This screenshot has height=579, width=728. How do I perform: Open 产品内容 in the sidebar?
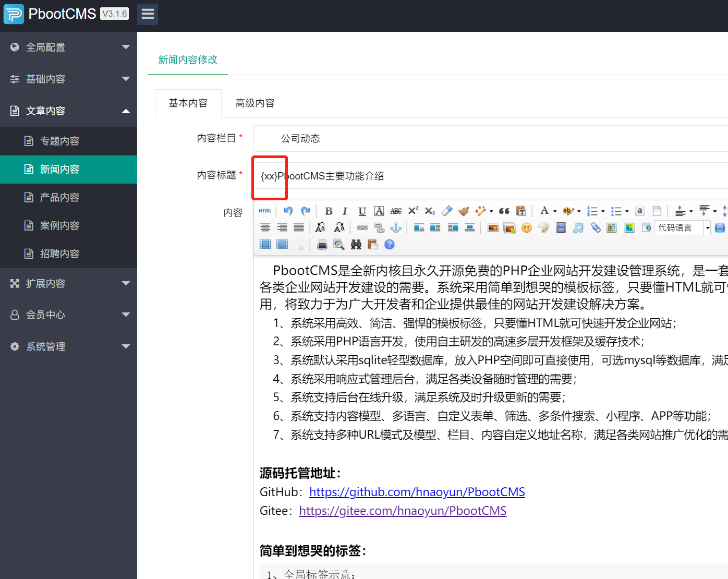[x=59, y=198]
